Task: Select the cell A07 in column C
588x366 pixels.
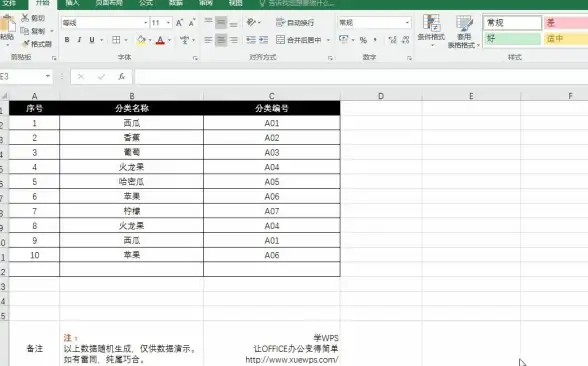Action: point(272,211)
